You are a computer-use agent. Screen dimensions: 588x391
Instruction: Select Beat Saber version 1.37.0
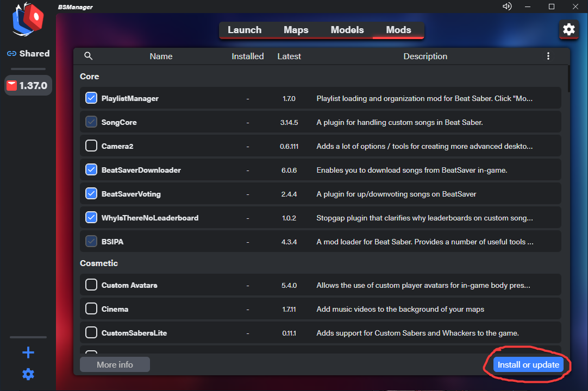tap(28, 85)
